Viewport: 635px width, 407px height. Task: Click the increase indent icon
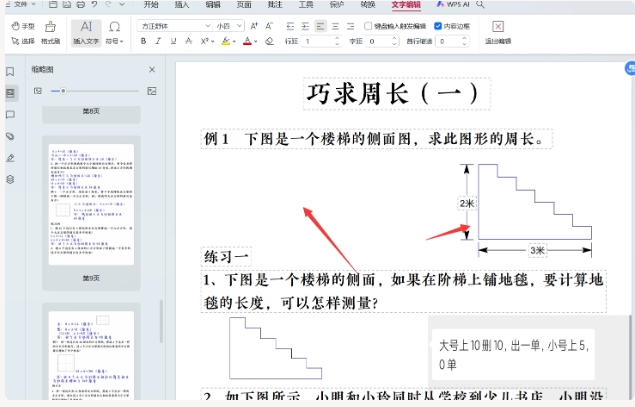click(x=305, y=26)
